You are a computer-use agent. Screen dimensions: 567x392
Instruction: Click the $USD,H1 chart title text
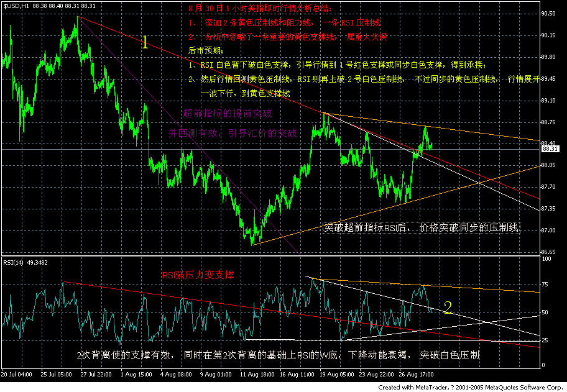50,6
